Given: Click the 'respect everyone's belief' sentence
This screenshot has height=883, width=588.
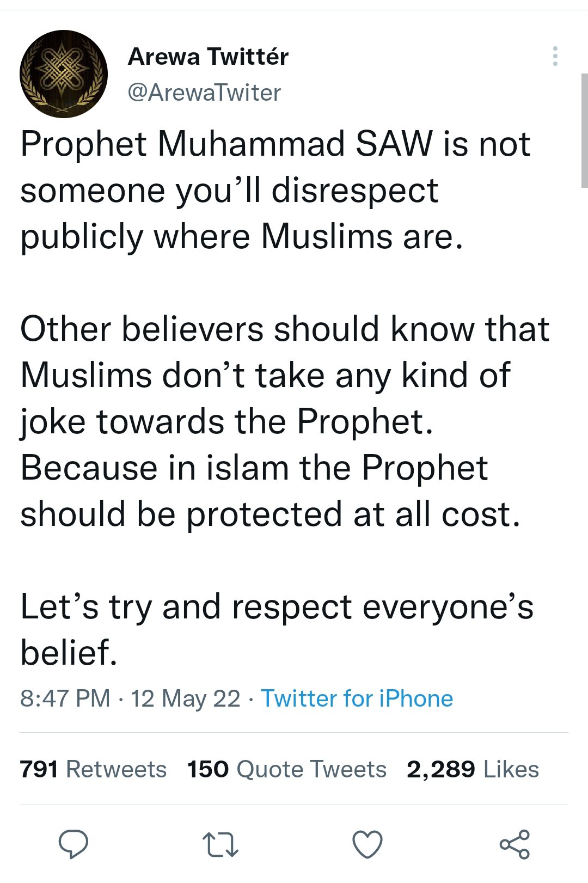Looking at the screenshot, I should pyautogui.click(x=277, y=630).
